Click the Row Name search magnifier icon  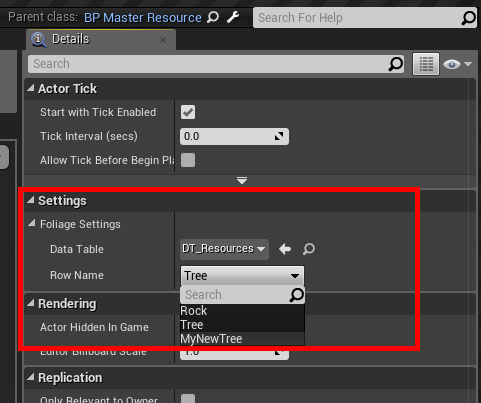pyautogui.click(x=296, y=295)
